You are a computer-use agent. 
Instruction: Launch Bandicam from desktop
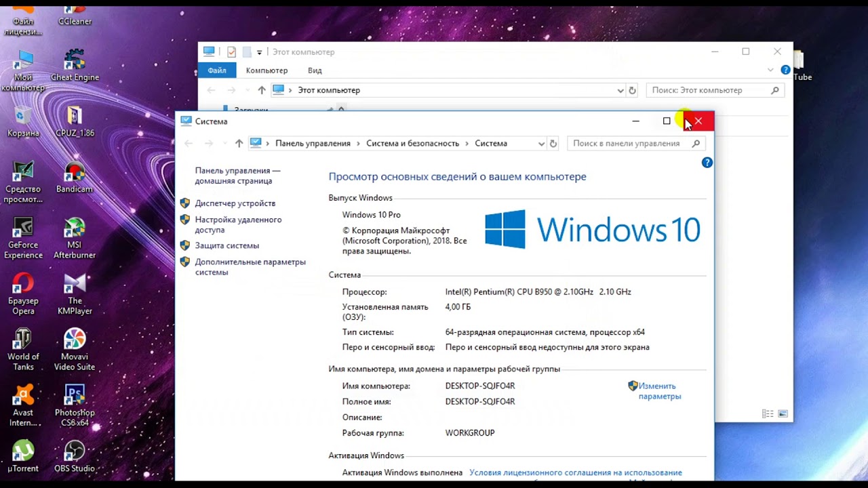pos(75,178)
